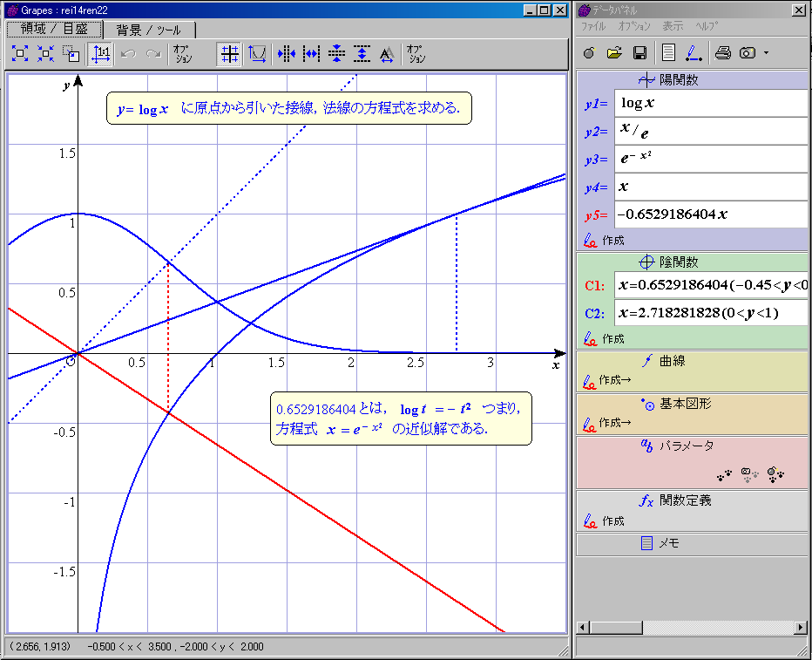Select the region zoom rectangle tool
The image size is (812, 660).
point(71,53)
